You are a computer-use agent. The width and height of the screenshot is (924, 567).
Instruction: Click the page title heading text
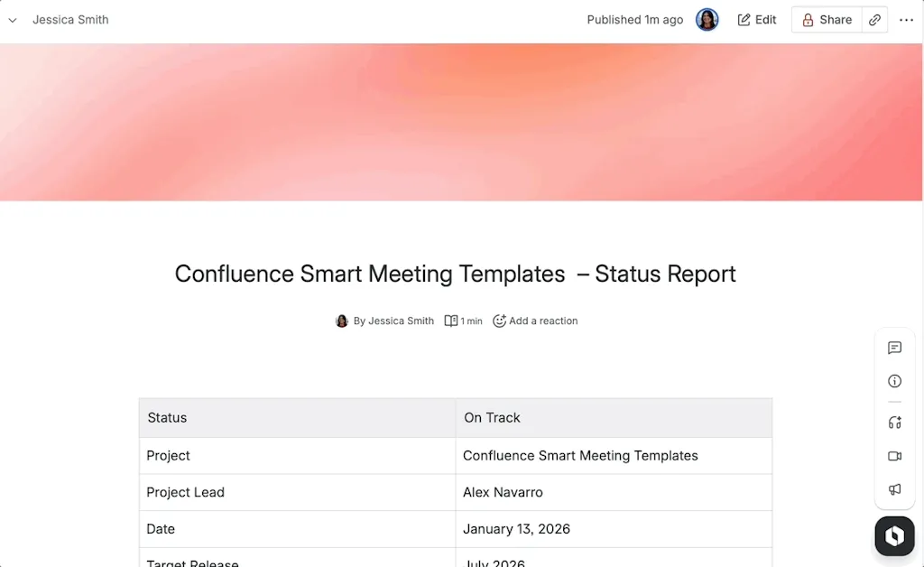pos(455,274)
